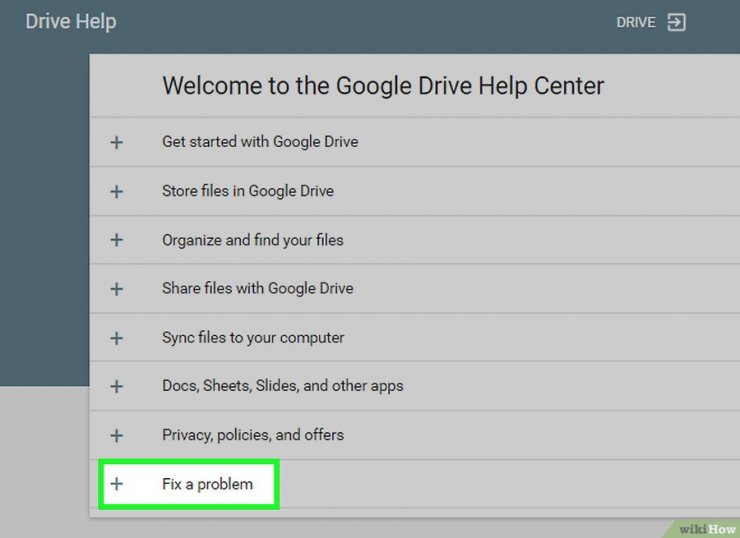Screen dimensions: 740x538
Task: Open 'Store files in Google Drive' topic
Action: [x=248, y=191]
